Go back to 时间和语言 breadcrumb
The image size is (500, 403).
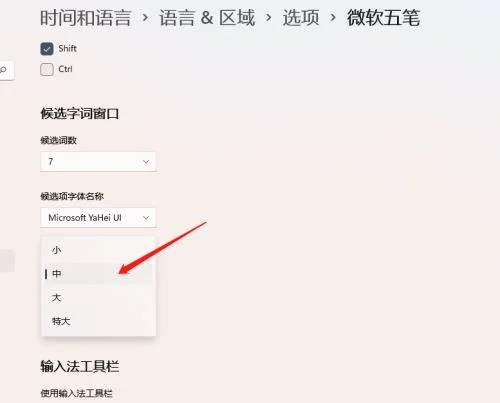(86, 18)
